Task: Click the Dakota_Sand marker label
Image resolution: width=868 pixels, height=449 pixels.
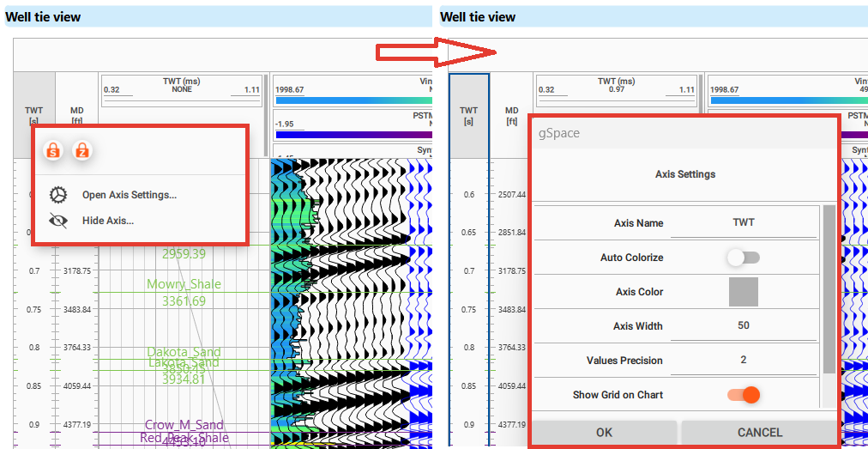Action: 184,352
